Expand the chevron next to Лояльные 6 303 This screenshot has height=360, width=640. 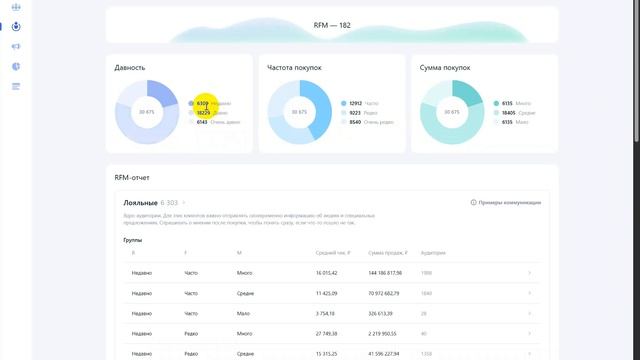click(184, 203)
